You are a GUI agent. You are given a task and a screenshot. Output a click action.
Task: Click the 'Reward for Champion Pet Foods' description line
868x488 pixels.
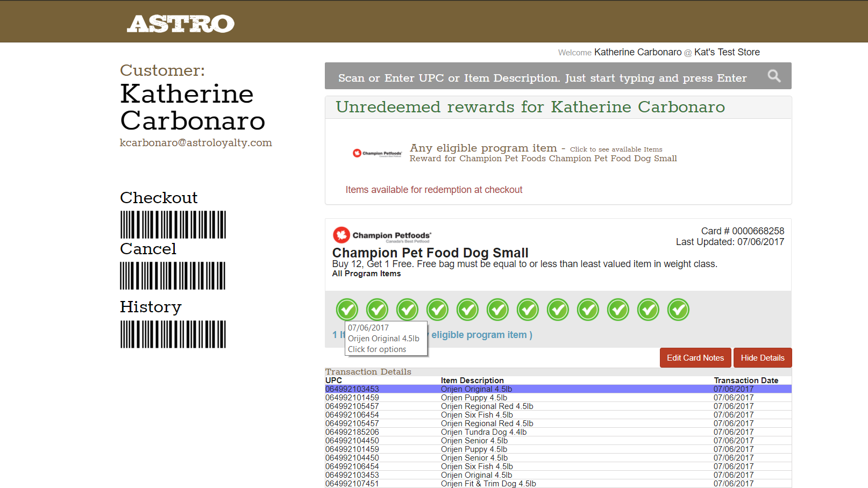pyautogui.click(x=543, y=159)
